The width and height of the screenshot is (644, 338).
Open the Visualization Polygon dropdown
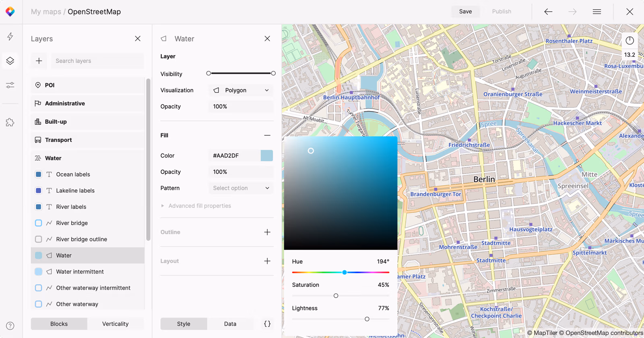(241, 90)
